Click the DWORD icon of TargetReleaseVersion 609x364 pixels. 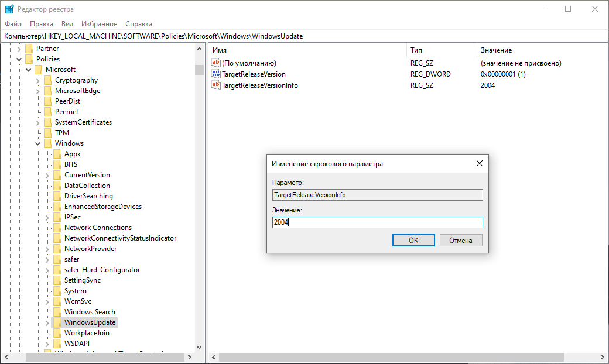pyautogui.click(x=216, y=74)
